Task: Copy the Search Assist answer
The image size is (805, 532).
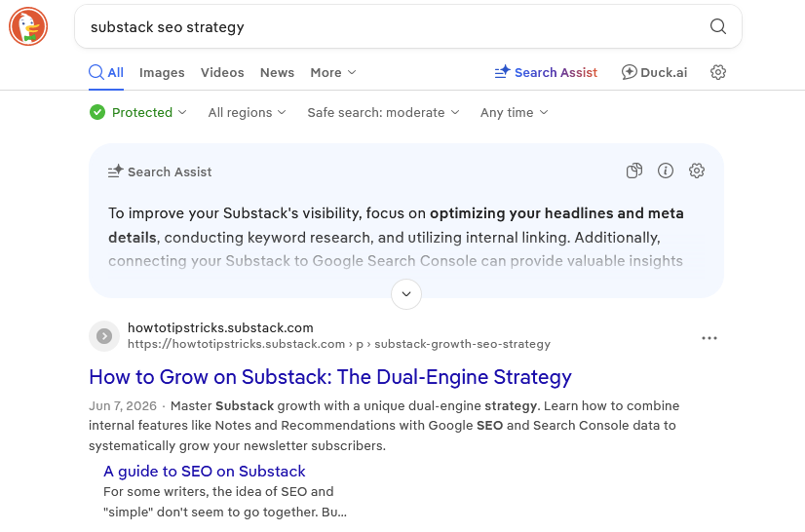Action: (x=634, y=171)
